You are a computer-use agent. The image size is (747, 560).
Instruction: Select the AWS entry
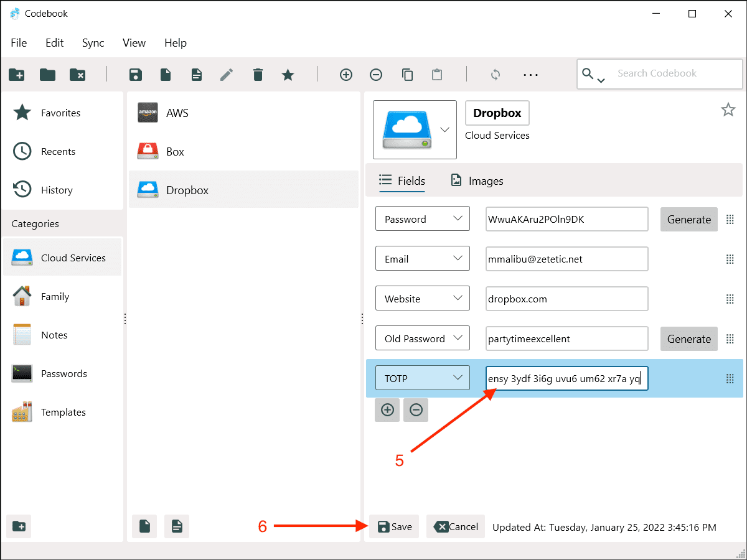pyautogui.click(x=243, y=113)
